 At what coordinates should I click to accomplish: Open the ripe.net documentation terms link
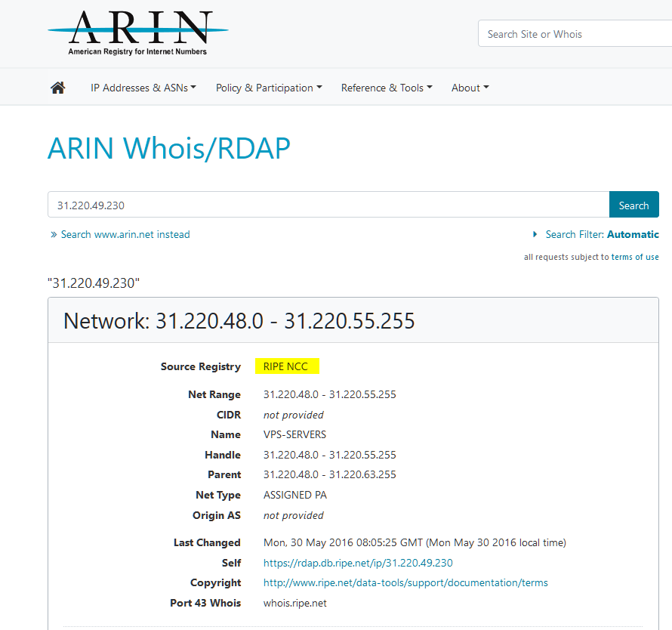pos(405,583)
